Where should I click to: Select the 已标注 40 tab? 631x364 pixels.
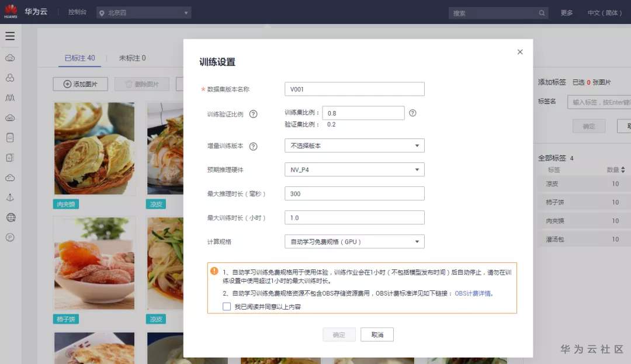tap(79, 58)
